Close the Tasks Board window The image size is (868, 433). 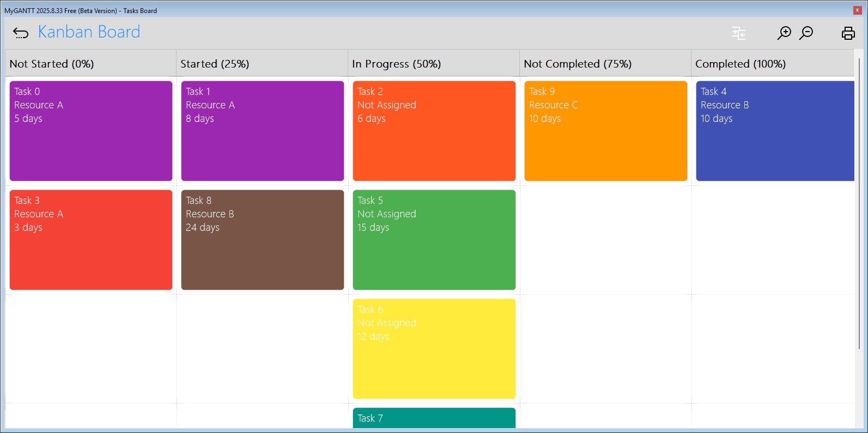pyautogui.click(x=857, y=10)
